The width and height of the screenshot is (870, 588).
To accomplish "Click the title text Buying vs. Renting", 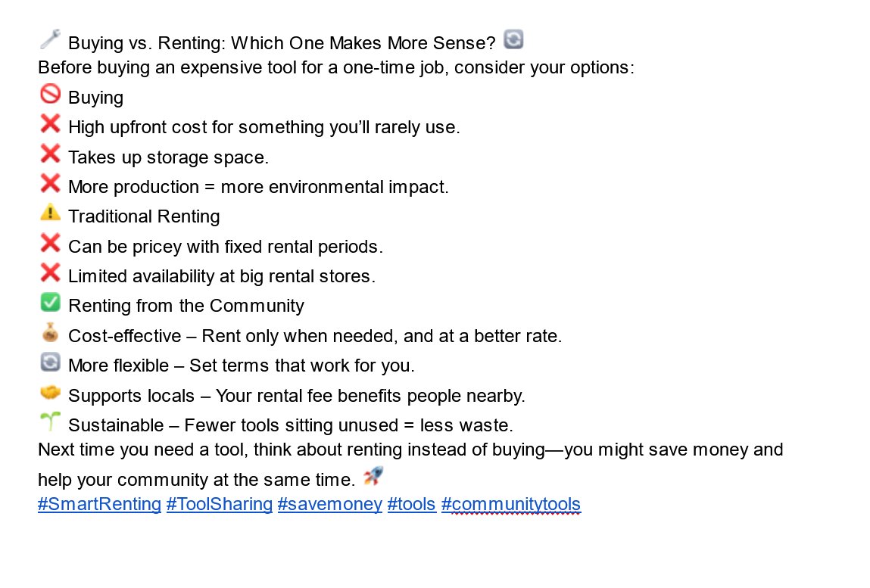I will pyautogui.click(x=145, y=42).
